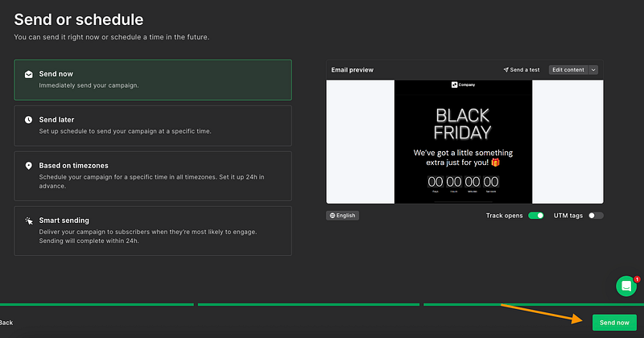Select the Smart sending option
Image resolution: width=644 pixels, height=338 pixels.
(153, 231)
